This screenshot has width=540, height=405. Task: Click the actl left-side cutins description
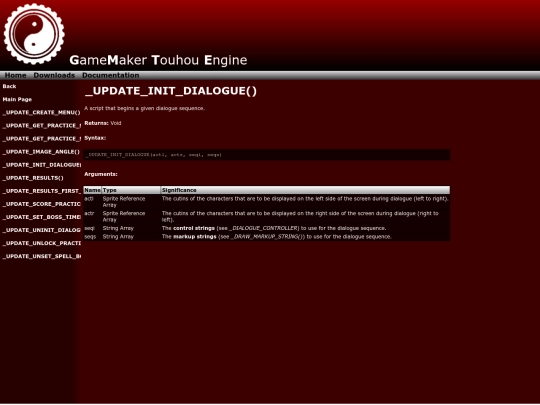pos(305,199)
